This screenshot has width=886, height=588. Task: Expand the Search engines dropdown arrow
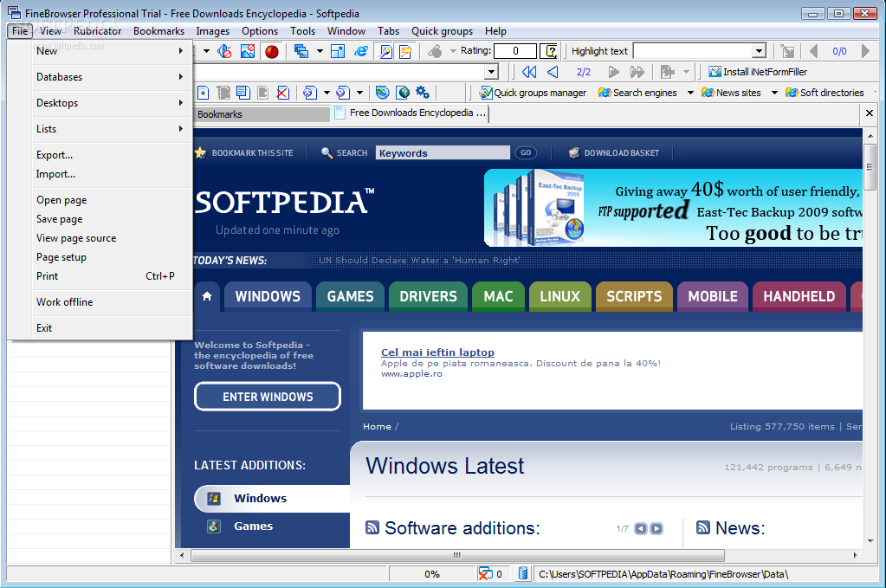pyautogui.click(x=690, y=93)
